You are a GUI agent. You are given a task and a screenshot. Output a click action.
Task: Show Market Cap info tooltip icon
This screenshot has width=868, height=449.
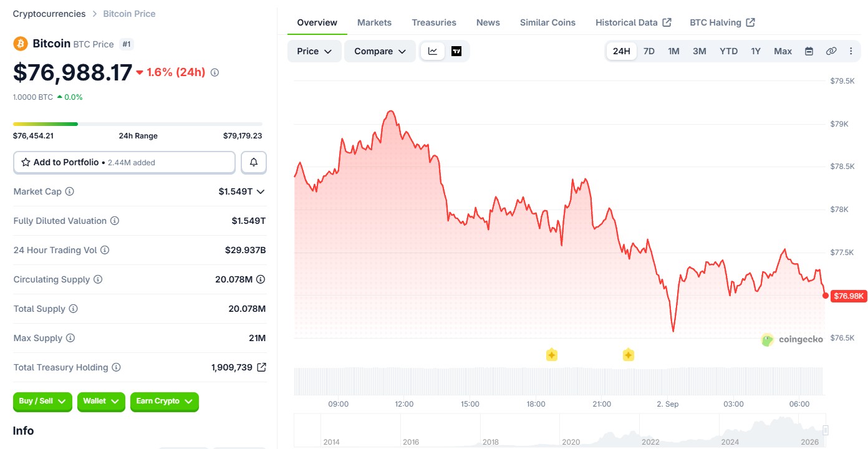70,191
